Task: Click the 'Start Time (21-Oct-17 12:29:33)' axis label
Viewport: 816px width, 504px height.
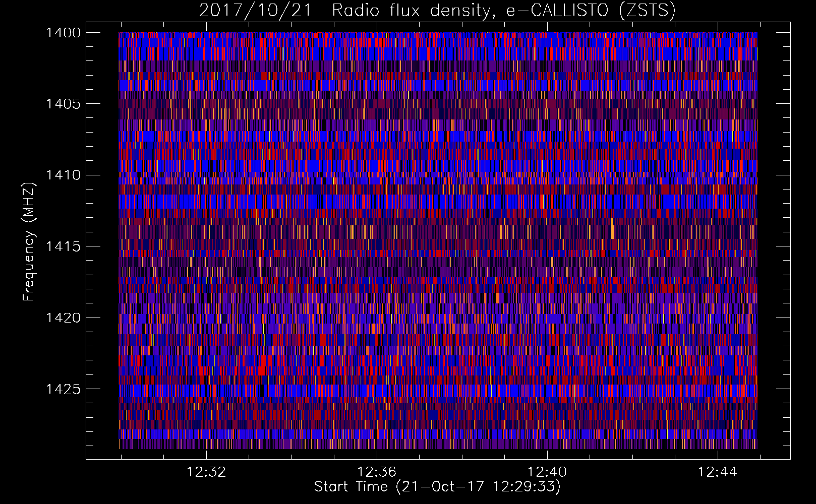Action: coord(437,487)
